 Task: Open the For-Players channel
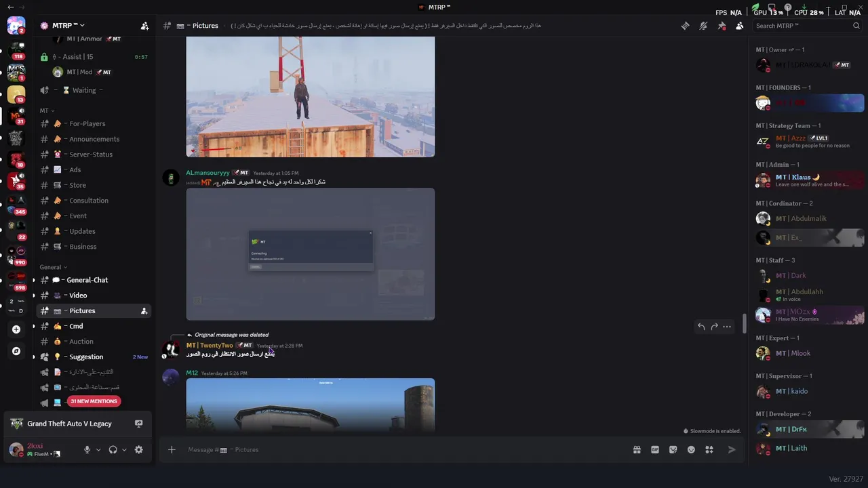[94, 123]
